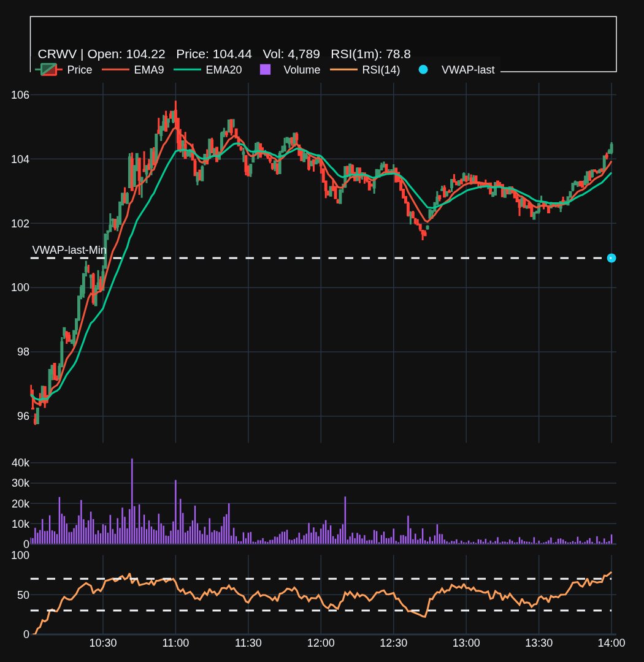Toggle the RSI(14) legend entry
This screenshot has width=644, height=662.
(365, 70)
